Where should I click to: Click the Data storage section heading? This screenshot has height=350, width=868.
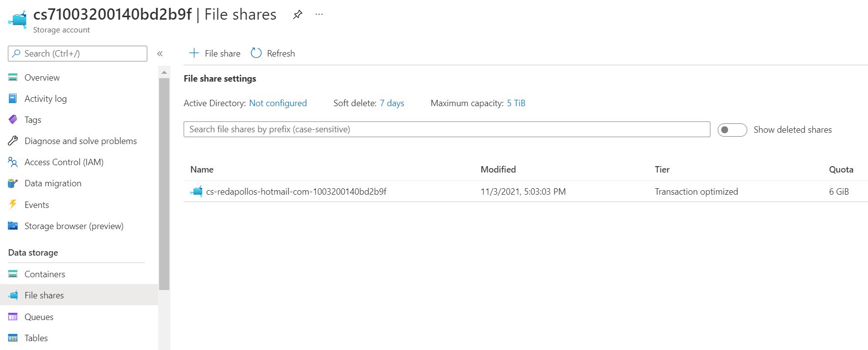click(33, 253)
